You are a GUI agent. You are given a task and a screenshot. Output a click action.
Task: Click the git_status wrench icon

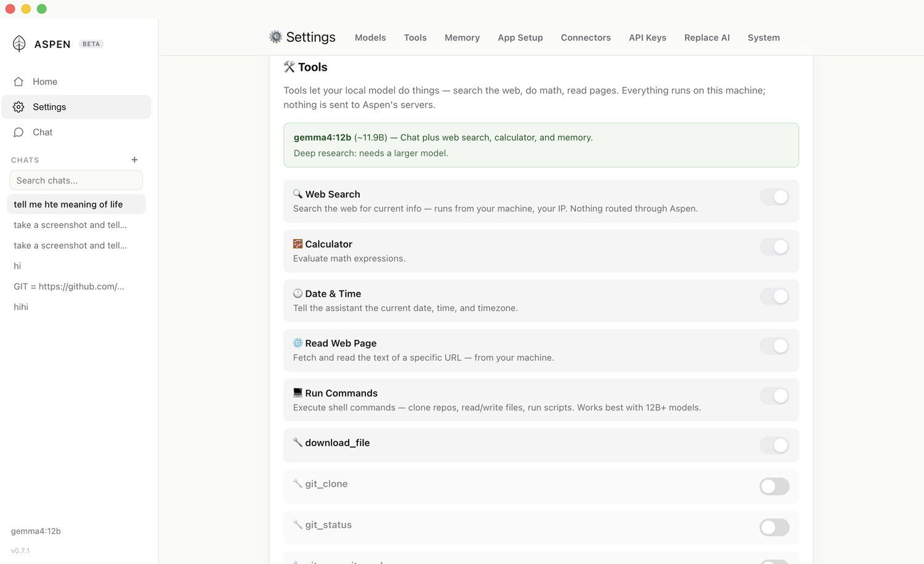click(298, 525)
